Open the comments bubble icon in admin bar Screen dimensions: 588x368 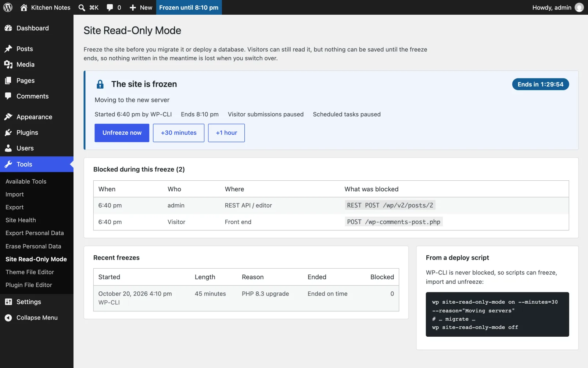(110, 7)
